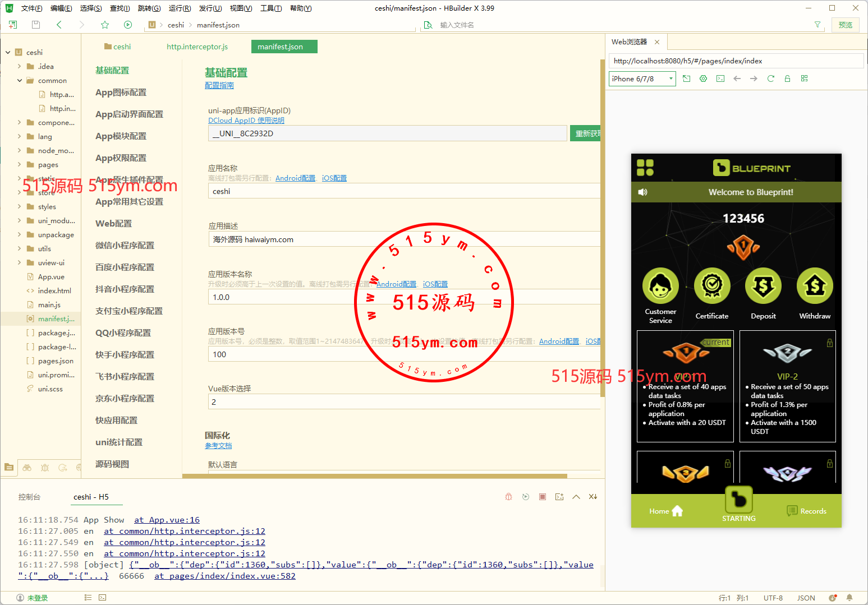Click the run play icon in top toolbar
This screenshot has width=868, height=605.
pyautogui.click(x=128, y=25)
